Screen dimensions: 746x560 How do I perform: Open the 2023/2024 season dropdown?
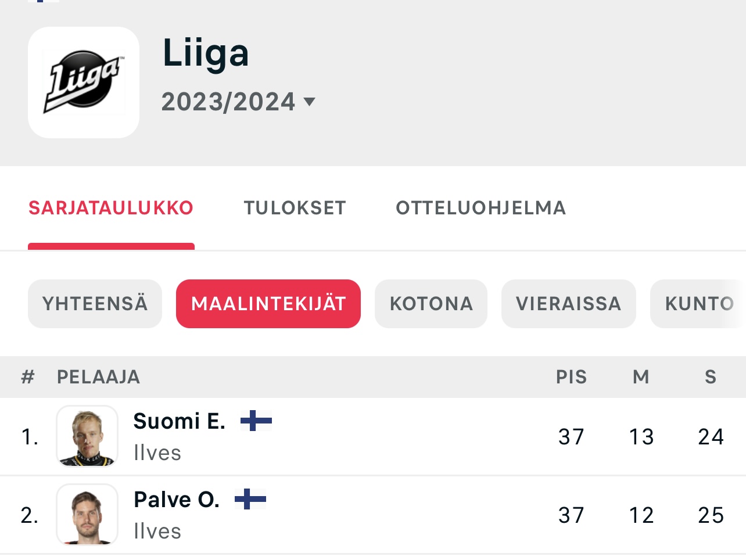point(238,102)
